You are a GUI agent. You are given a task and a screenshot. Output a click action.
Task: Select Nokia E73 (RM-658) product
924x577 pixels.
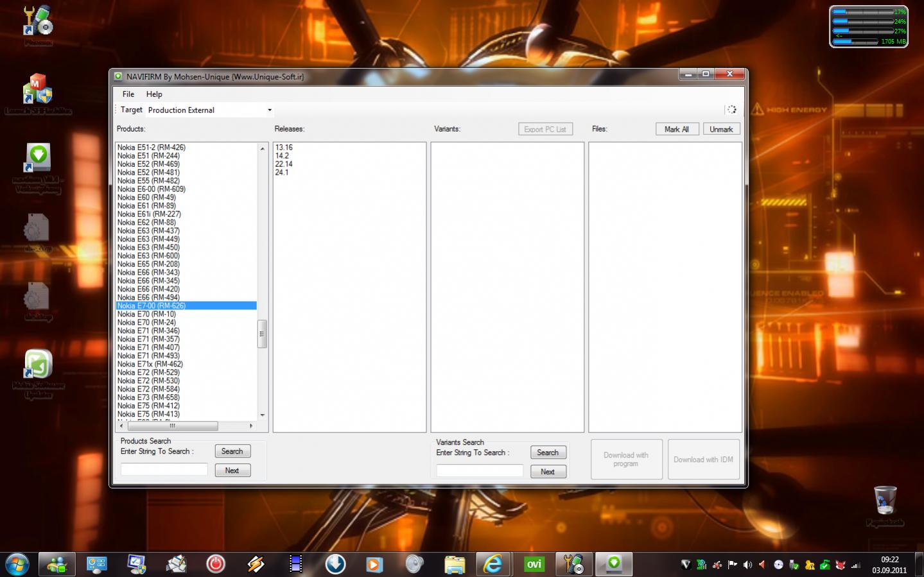pyautogui.click(x=148, y=398)
